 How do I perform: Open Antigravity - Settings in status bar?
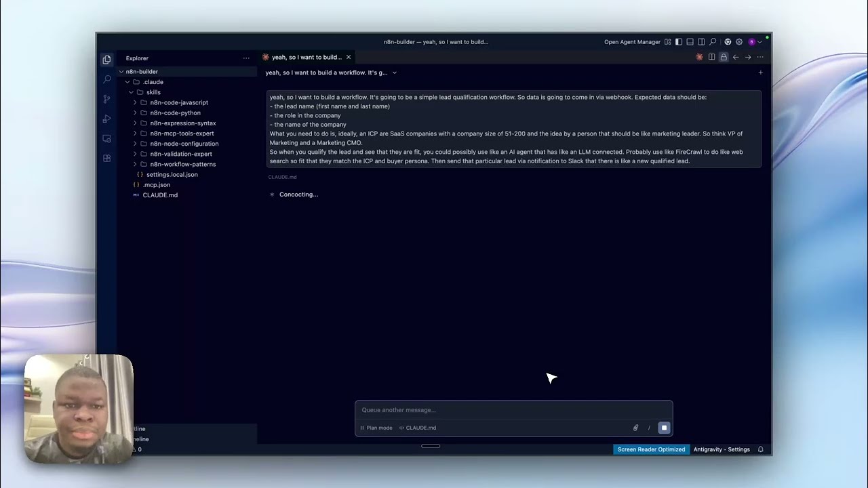(x=722, y=449)
